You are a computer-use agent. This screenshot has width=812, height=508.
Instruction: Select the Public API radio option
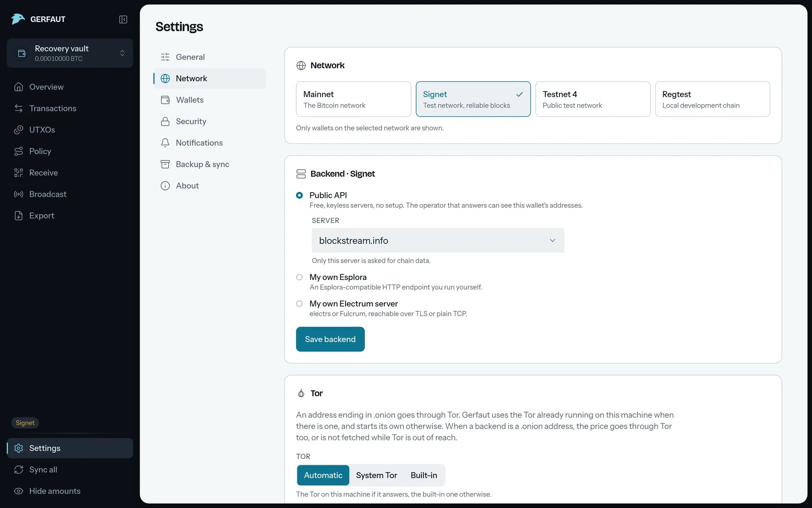point(299,195)
